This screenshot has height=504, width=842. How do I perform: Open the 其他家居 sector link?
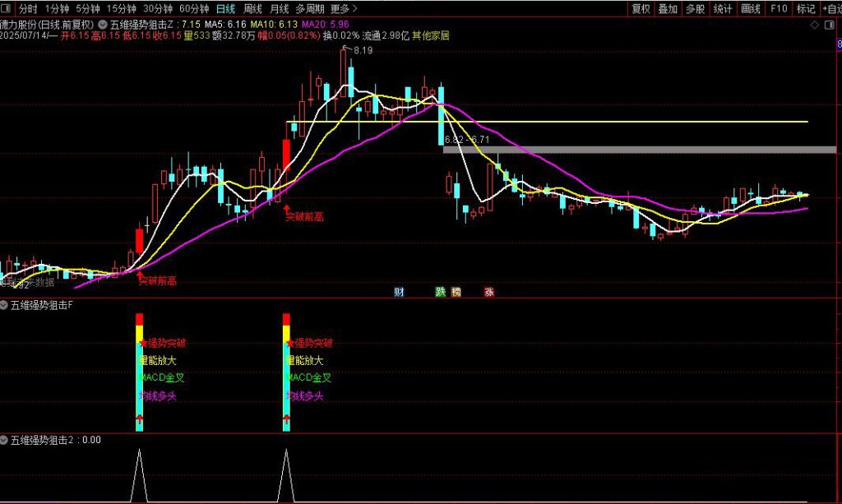click(431, 36)
